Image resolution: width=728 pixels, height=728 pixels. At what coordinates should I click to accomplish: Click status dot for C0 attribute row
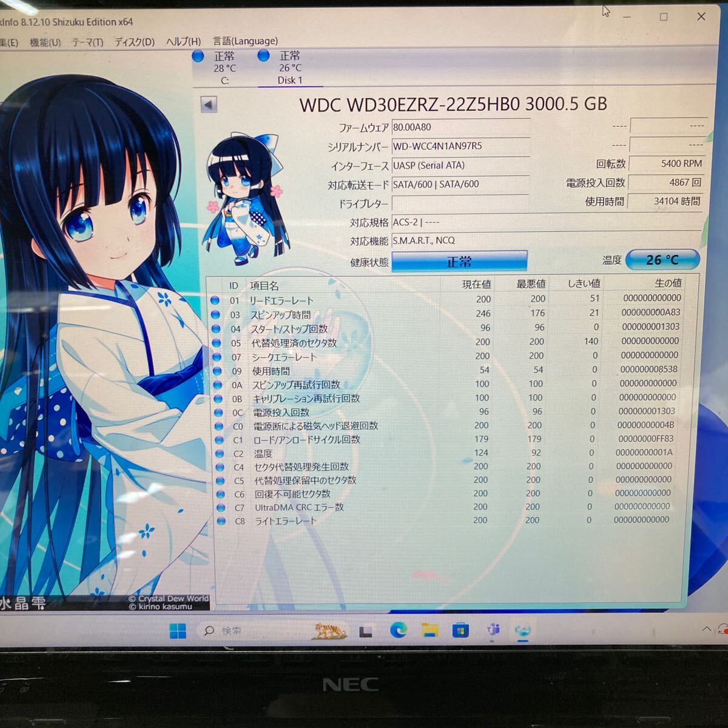click(220, 426)
